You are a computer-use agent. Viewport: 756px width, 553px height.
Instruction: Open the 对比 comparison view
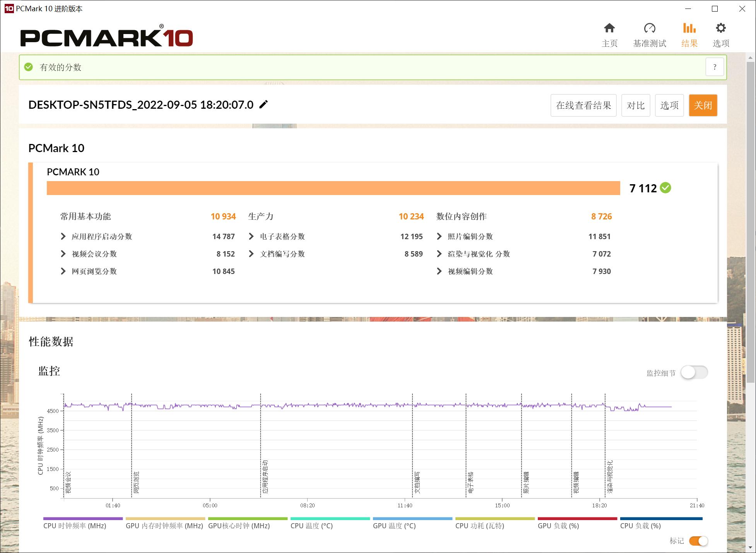pyautogui.click(x=636, y=105)
